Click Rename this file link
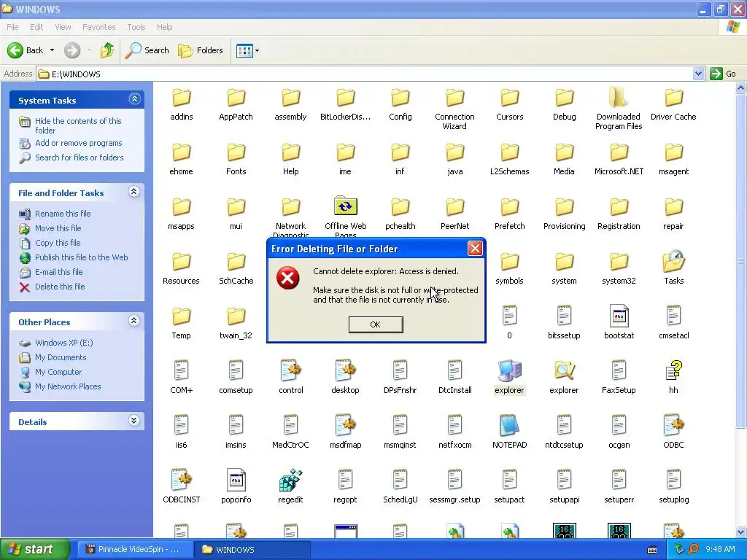 (x=63, y=214)
